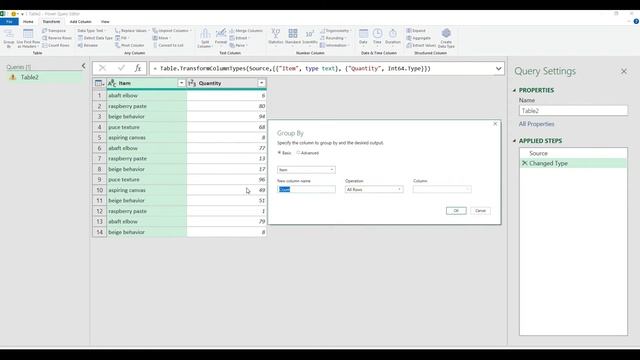Click the formula bar confirm checkmark
Image resolution: width=640 pixels, height=360 pixels.
121,68
